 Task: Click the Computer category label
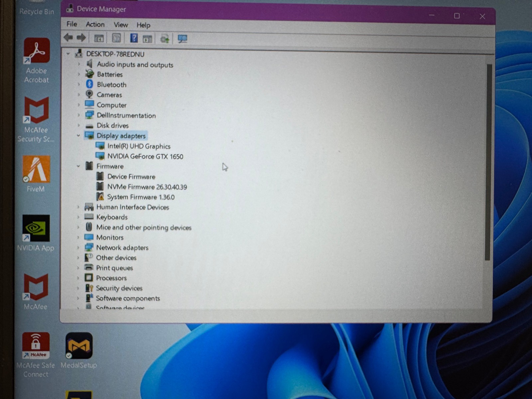(x=111, y=105)
